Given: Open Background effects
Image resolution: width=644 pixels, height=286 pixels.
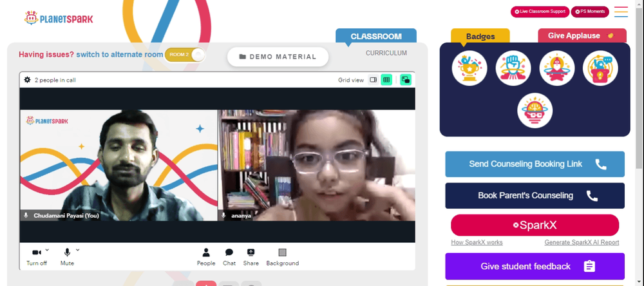Looking at the screenshot, I should point(283,257).
